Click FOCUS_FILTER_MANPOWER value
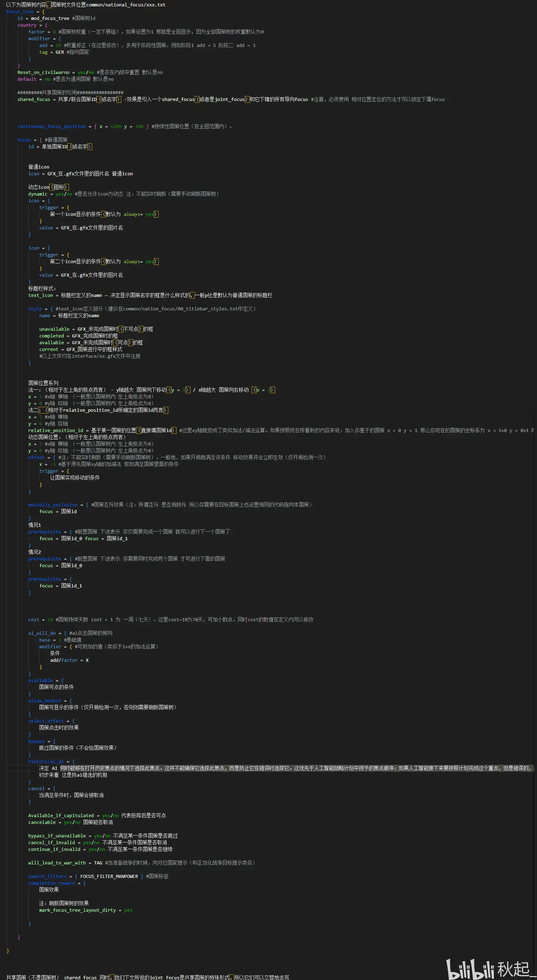The width and height of the screenshot is (537, 980). coord(109,876)
